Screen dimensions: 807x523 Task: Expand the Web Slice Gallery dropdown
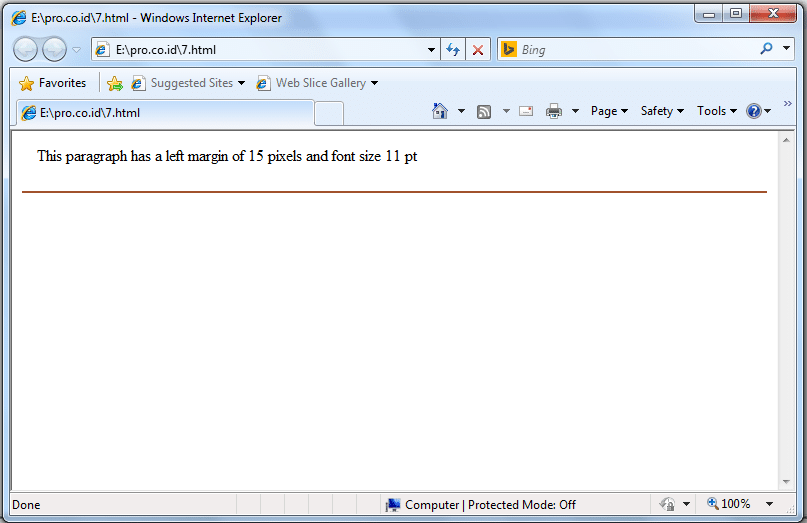coord(375,83)
